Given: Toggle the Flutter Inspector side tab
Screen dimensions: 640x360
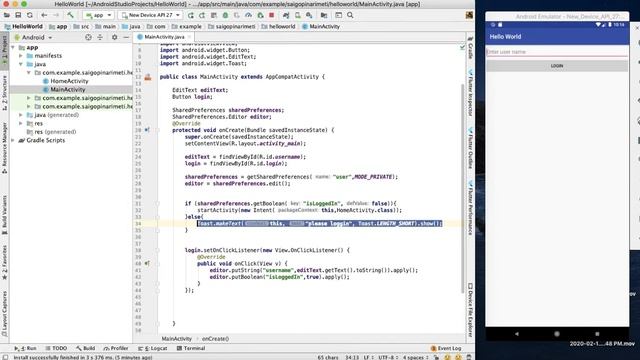Looking at the screenshot, I should pos(470,93).
